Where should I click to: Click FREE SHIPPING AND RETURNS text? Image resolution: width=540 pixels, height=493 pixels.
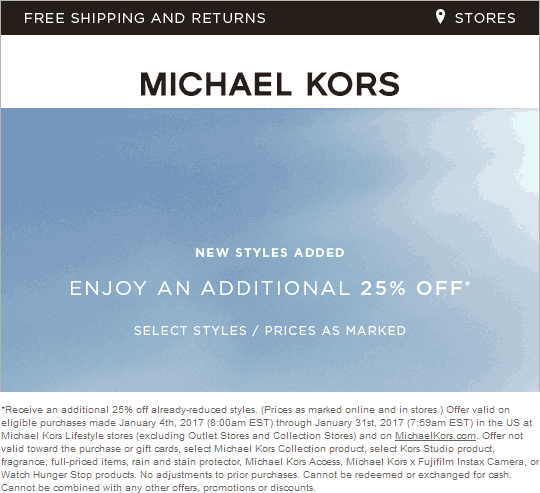point(145,18)
